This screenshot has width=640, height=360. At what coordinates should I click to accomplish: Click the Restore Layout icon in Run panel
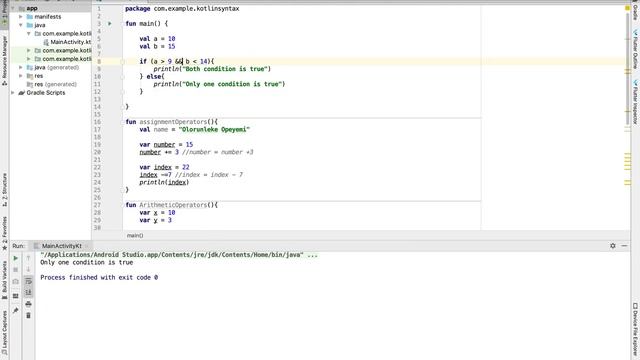tap(16, 296)
